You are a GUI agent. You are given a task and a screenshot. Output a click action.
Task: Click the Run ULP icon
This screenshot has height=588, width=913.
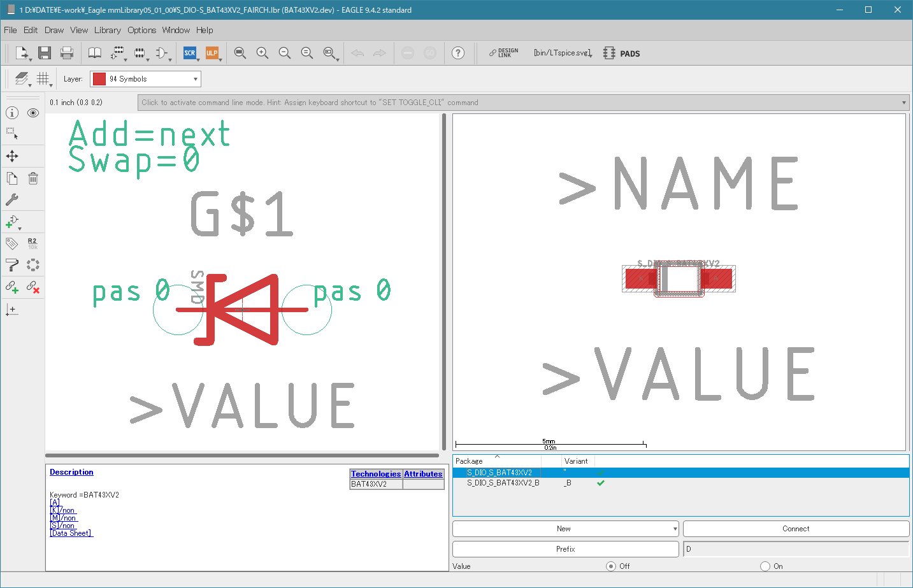click(212, 53)
